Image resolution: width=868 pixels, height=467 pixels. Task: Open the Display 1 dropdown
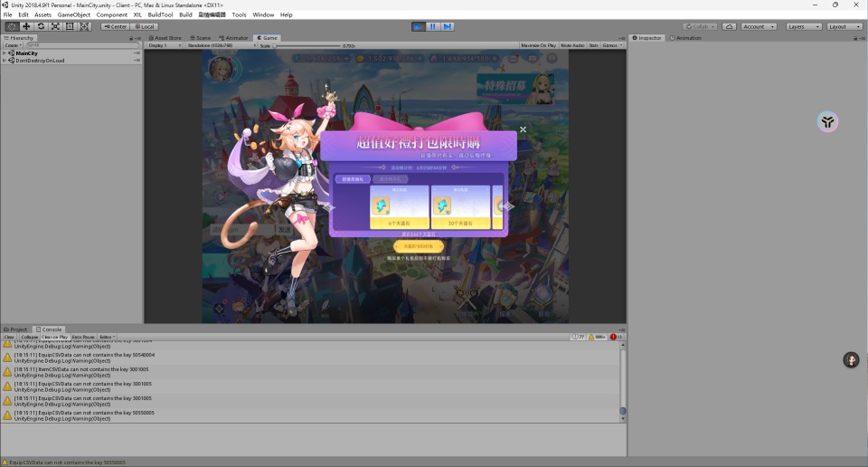(x=165, y=45)
